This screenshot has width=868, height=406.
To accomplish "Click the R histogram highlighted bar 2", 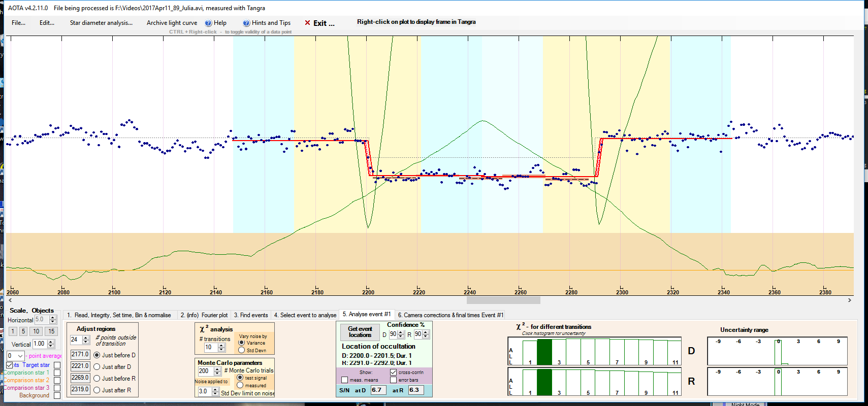I will [544, 382].
